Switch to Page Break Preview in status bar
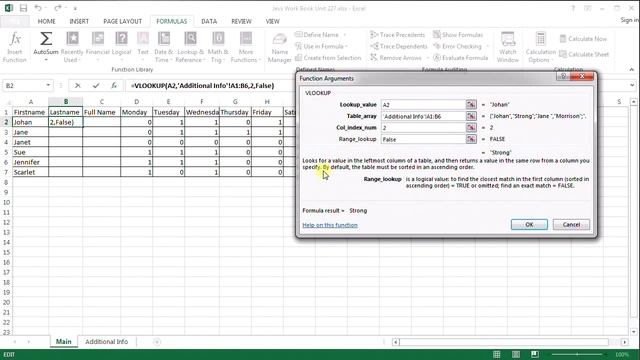 click(535, 354)
